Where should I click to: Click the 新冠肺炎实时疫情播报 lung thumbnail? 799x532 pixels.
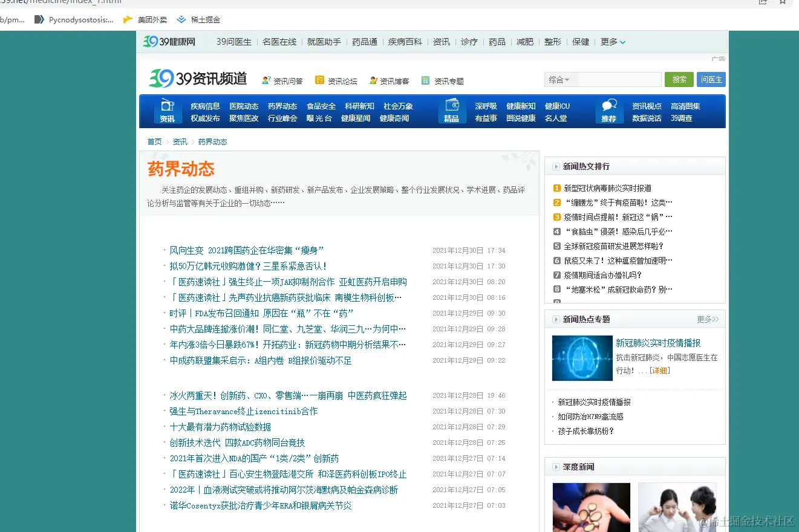582,358
